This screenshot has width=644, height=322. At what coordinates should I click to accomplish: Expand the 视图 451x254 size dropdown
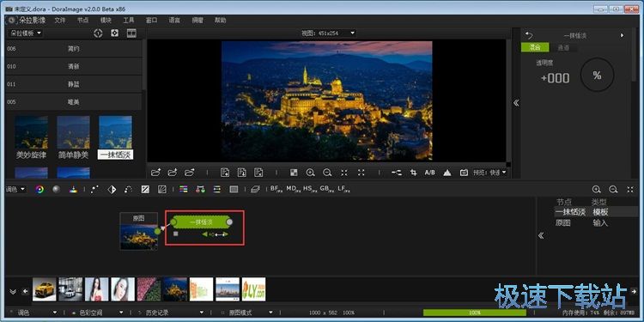329,33
